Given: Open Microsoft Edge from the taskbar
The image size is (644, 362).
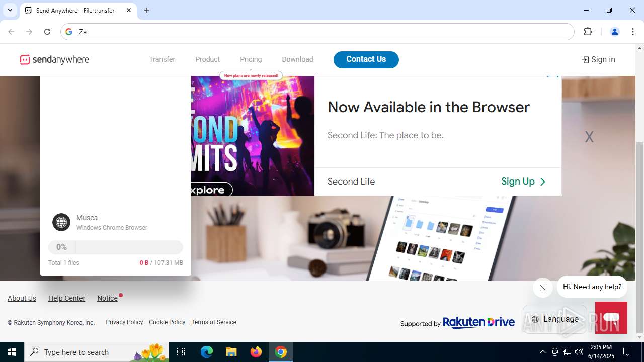Looking at the screenshot, I should (x=207, y=352).
